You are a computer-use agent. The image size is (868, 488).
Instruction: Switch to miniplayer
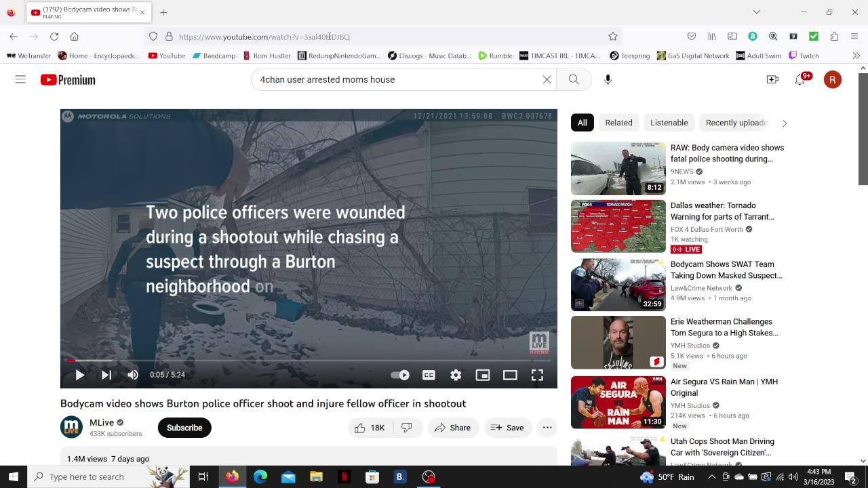pos(483,375)
